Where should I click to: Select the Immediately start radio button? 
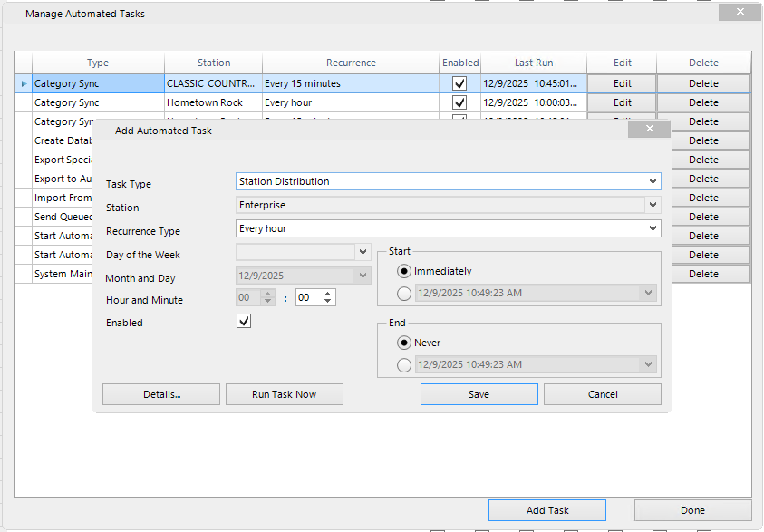coord(404,271)
